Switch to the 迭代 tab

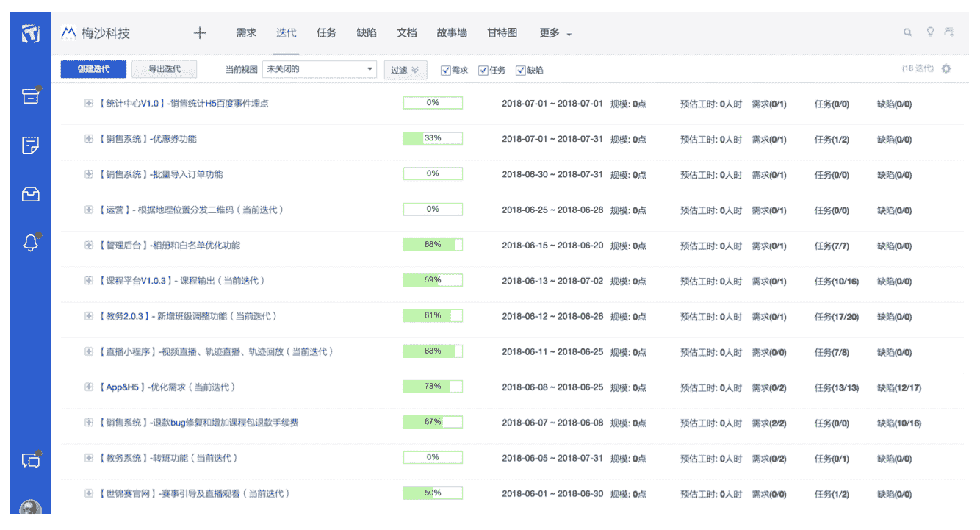(x=287, y=33)
